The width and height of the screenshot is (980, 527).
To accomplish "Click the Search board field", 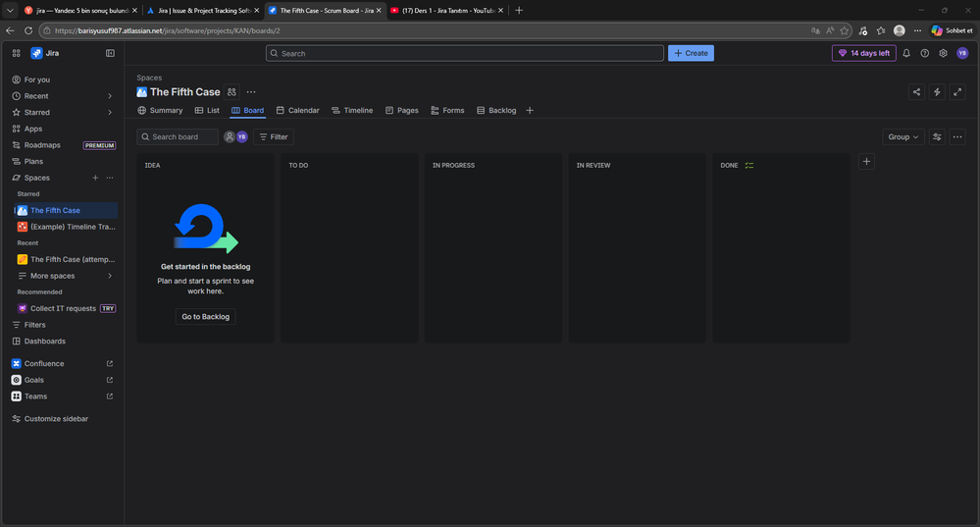I will (x=178, y=137).
